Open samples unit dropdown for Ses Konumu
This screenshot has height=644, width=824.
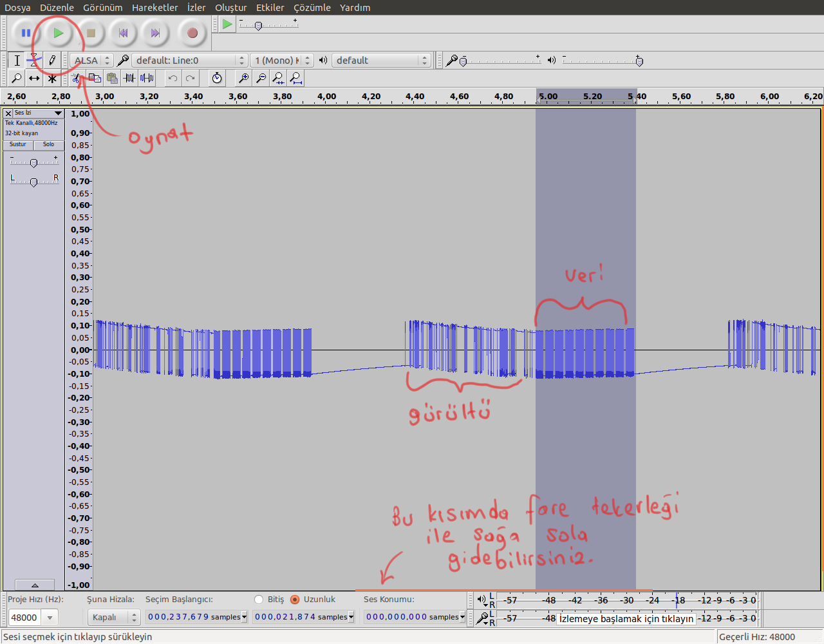pyautogui.click(x=462, y=617)
